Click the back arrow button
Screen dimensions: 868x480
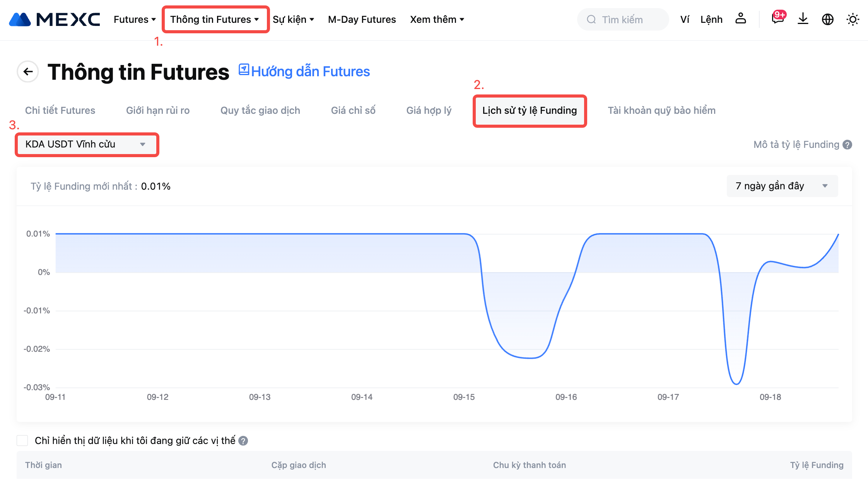pos(28,72)
